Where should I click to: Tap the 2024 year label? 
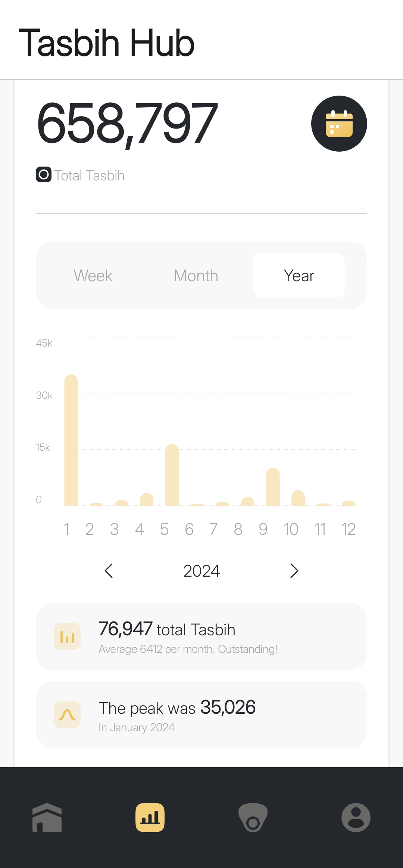click(x=201, y=571)
